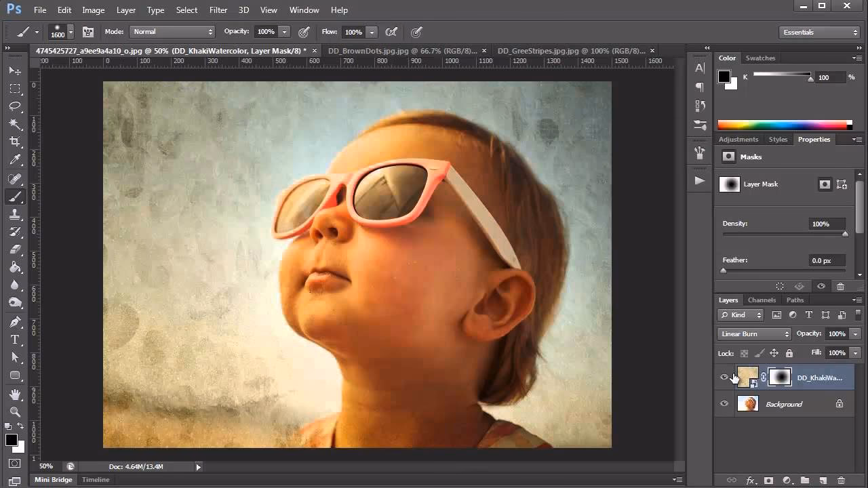Hide the Background layer
This screenshot has width=868, height=488.
click(x=724, y=403)
